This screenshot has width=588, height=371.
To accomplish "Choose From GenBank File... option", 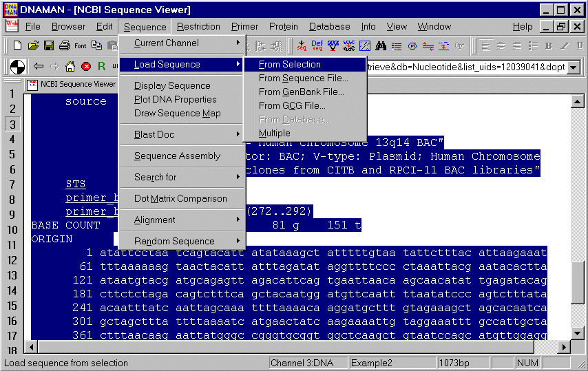I will tap(305, 92).
